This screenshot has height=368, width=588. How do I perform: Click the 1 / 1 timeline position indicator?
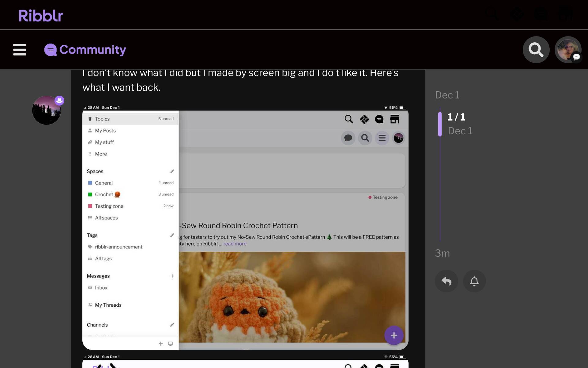(x=456, y=117)
